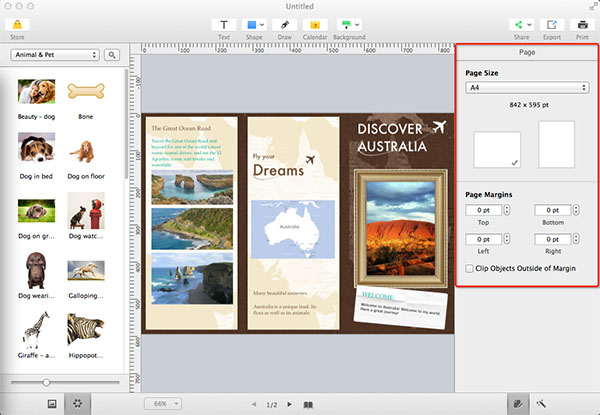
Task: Click the Top margin stepper
Action: [506, 210]
